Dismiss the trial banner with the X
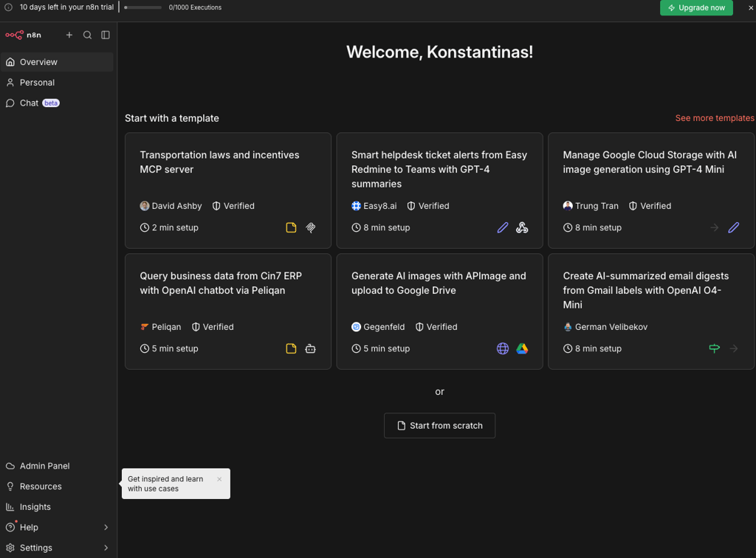The image size is (756, 558). pyautogui.click(x=751, y=7)
